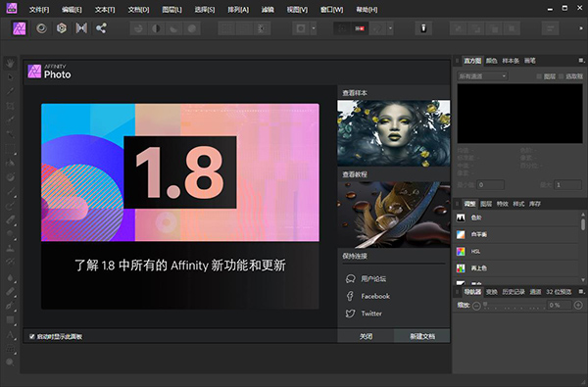Select the Colour Picker tool
Image resolution: width=588 pixels, height=387 pixels.
[x=10, y=91]
